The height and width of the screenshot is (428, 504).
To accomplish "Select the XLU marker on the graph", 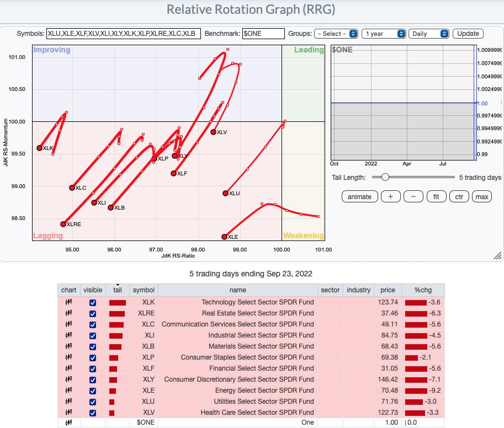I will (225, 193).
